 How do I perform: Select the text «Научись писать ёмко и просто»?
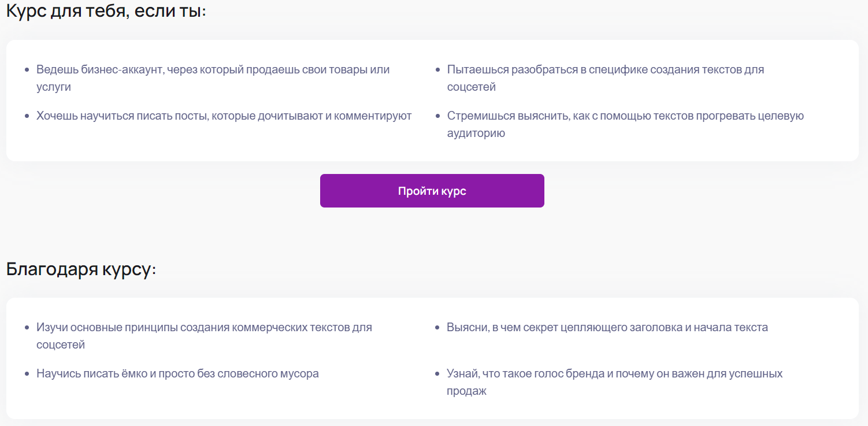pyautogui.click(x=177, y=373)
